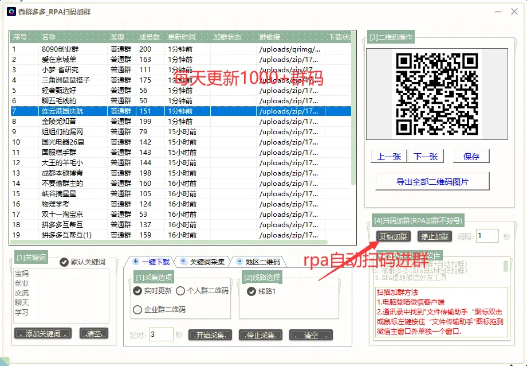Screen dimensions: 527x366
Task: Select highlighted row 7 with 151 members
Action: pyautogui.click(x=181, y=111)
